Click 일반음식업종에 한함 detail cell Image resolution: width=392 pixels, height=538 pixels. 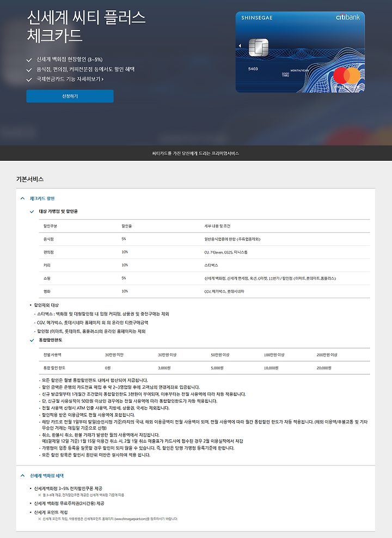point(232,239)
